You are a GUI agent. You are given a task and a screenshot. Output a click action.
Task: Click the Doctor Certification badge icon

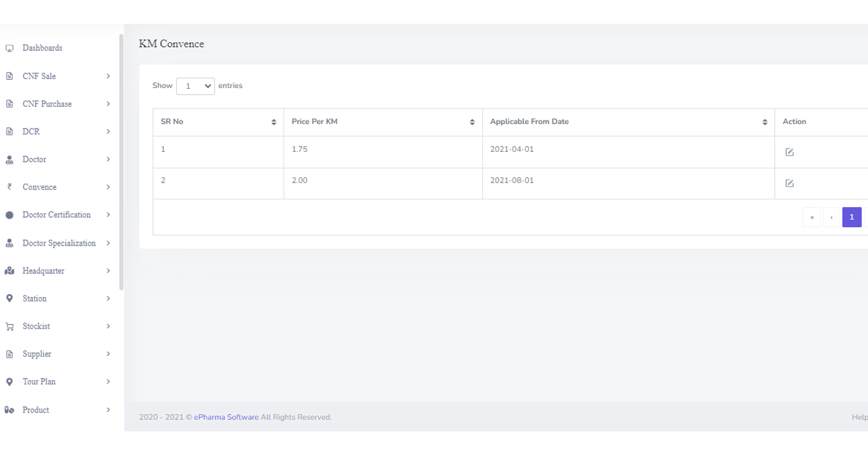tap(10, 215)
